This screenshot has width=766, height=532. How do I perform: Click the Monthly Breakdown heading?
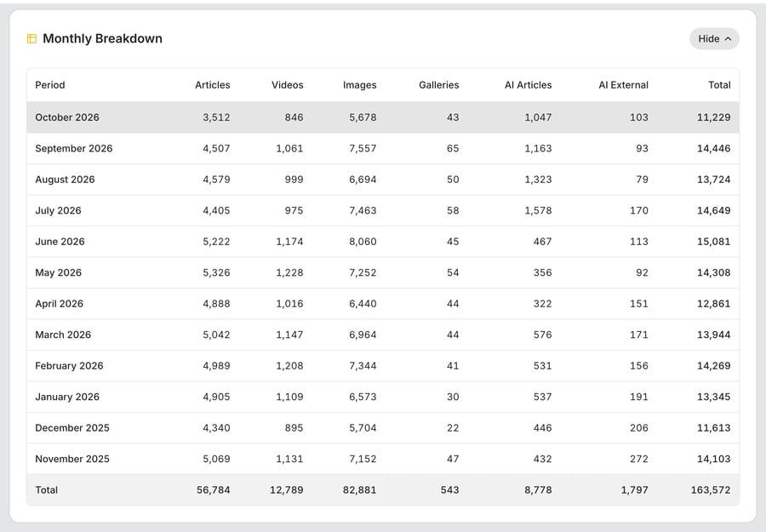tap(103, 38)
